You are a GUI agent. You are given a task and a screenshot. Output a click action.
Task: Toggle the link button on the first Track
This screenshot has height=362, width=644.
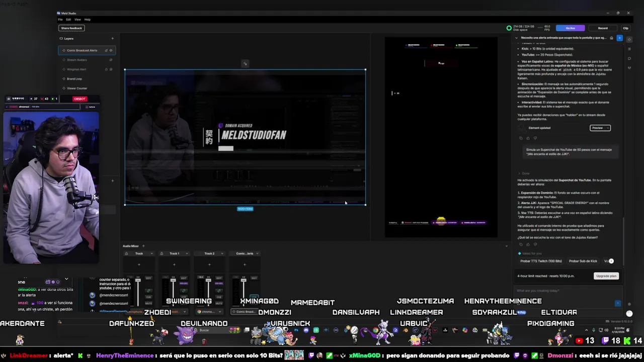(148, 291)
